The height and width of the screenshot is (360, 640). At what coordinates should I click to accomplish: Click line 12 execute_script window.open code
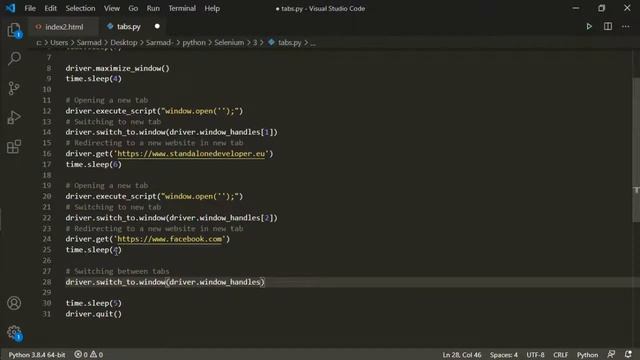(x=154, y=111)
